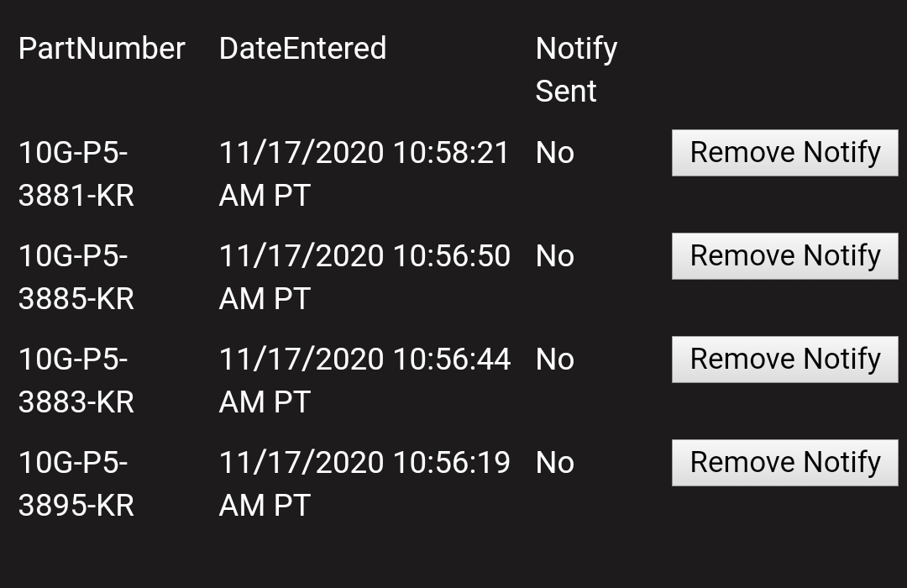
Task: Click the Notify Sent column header
Action: (x=576, y=70)
